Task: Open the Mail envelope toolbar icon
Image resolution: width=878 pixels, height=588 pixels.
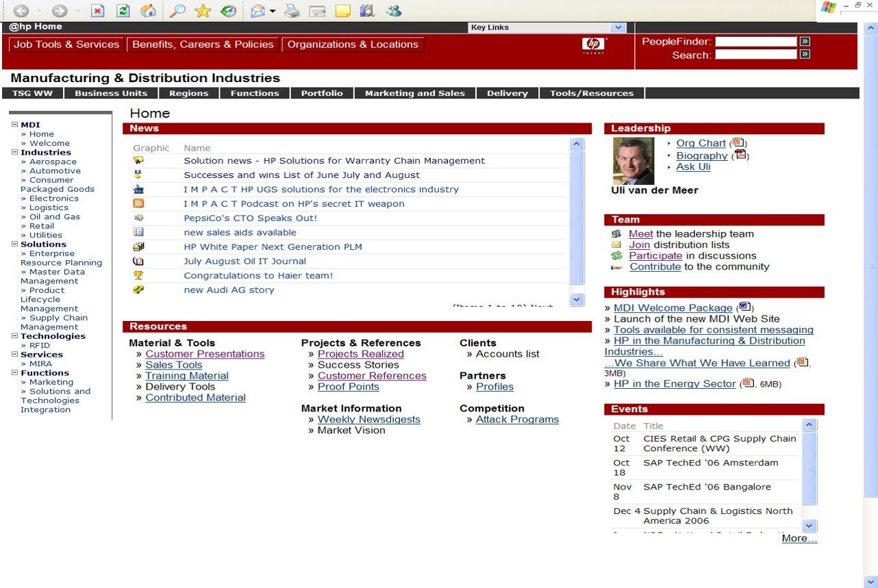Action: pyautogui.click(x=258, y=10)
